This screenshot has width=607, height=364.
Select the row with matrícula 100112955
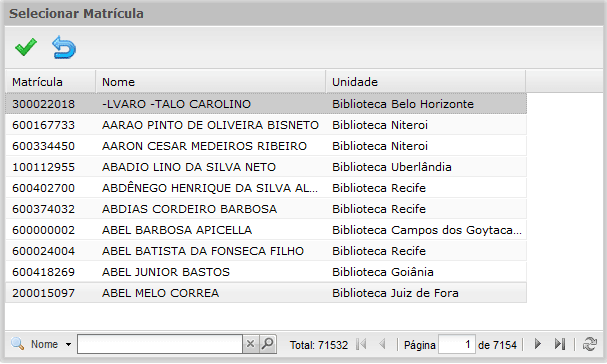tap(266, 167)
